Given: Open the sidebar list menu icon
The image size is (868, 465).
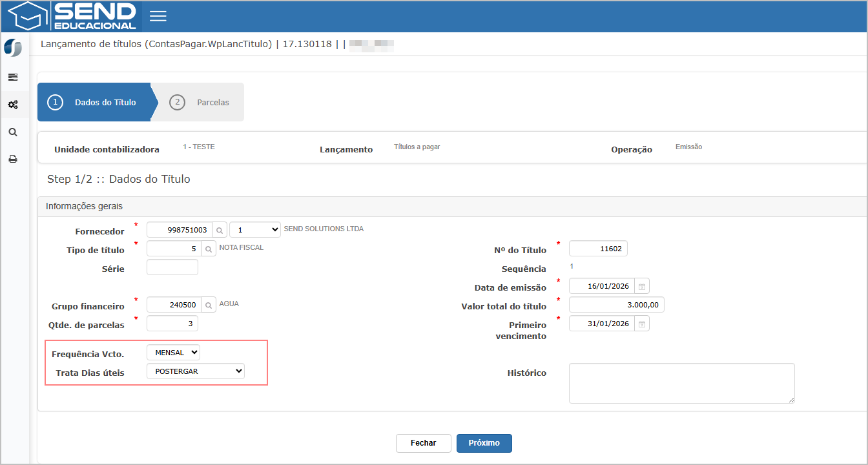Looking at the screenshot, I should pos(13,77).
